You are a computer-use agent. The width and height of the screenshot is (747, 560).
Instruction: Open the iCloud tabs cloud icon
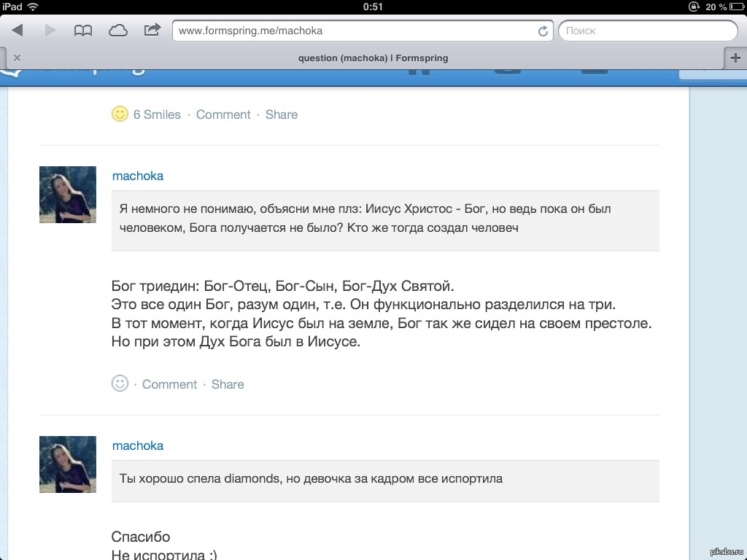(x=117, y=31)
